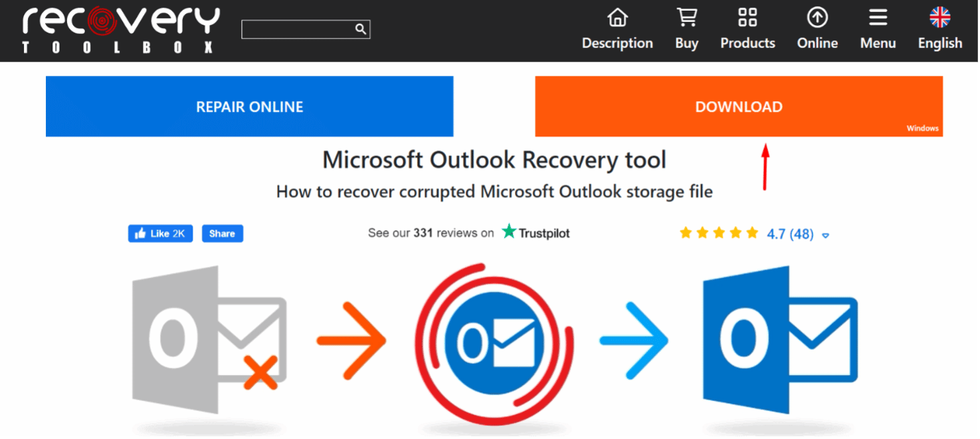The width and height of the screenshot is (980, 439).
Task: Open the Products grid icon
Action: pyautogui.click(x=747, y=18)
